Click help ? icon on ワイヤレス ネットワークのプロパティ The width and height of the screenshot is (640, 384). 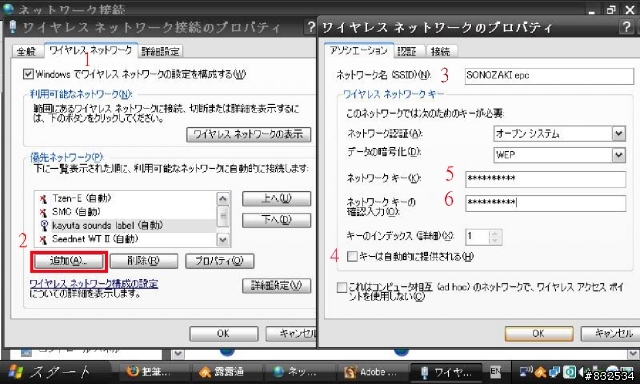point(626,27)
